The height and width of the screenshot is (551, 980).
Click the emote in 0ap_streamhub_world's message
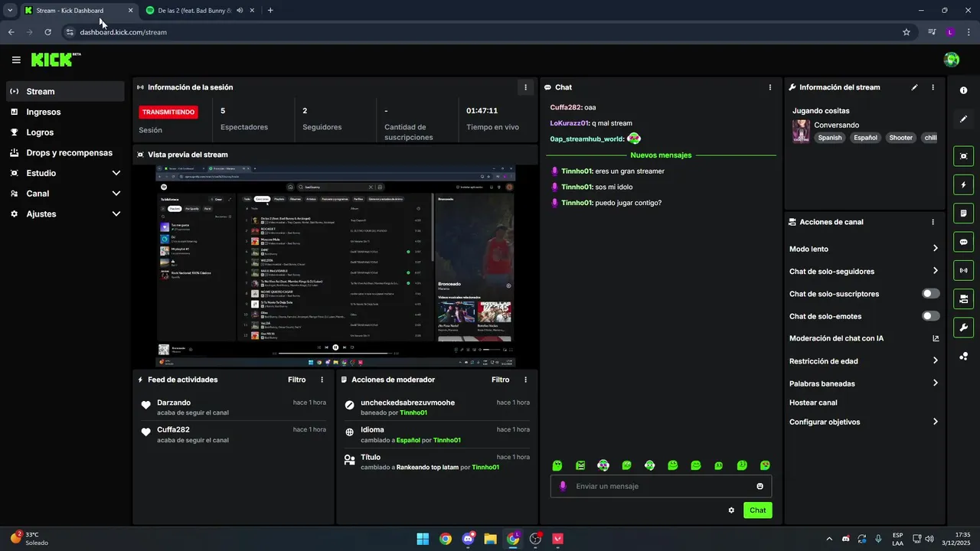[x=634, y=139]
